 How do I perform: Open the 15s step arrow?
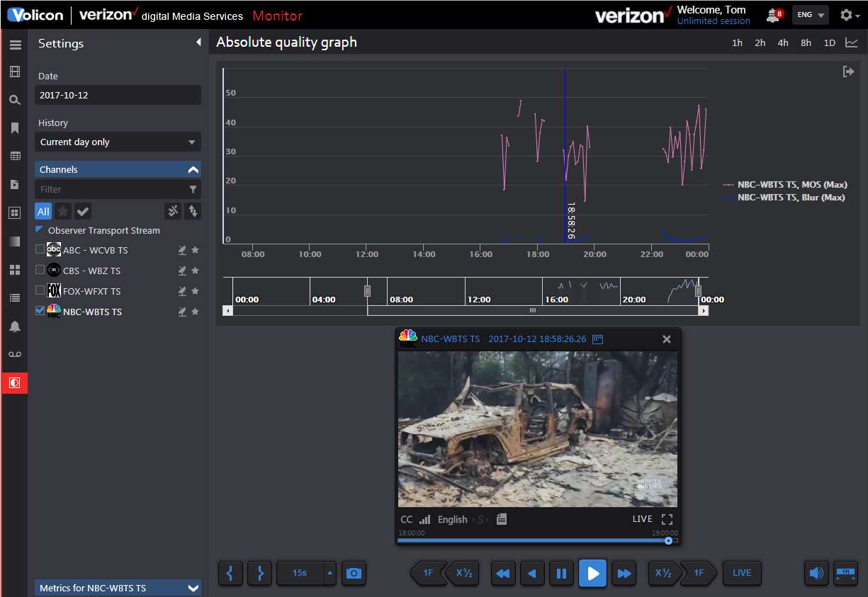tap(329, 573)
